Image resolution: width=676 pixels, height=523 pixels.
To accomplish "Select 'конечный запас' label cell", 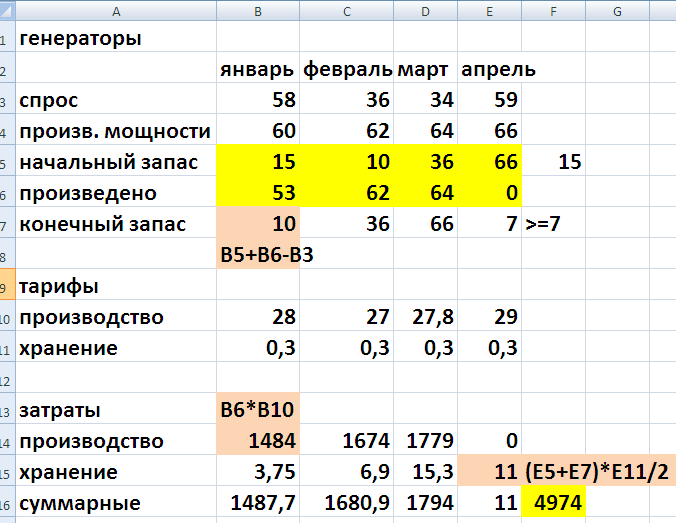I will tap(116, 224).
